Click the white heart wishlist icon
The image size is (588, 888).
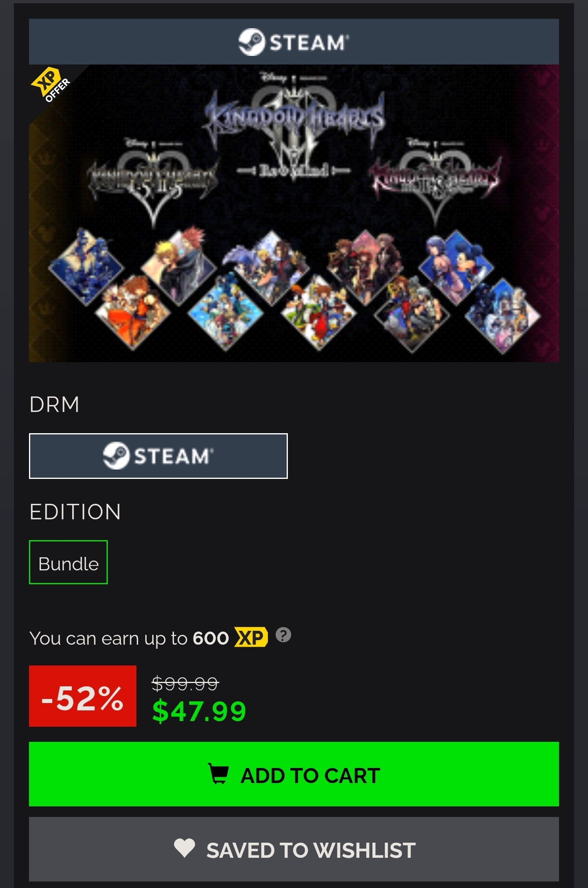pos(185,848)
